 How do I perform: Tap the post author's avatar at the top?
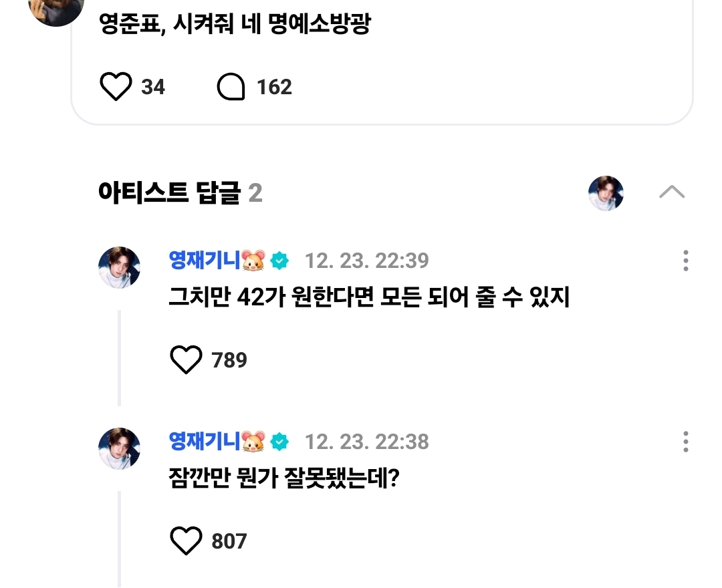coord(55,8)
